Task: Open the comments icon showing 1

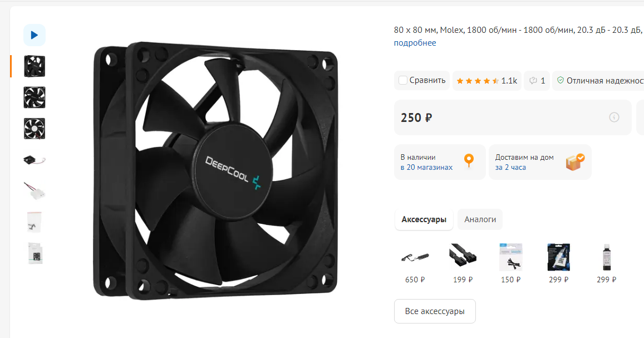Action: [537, 81]
